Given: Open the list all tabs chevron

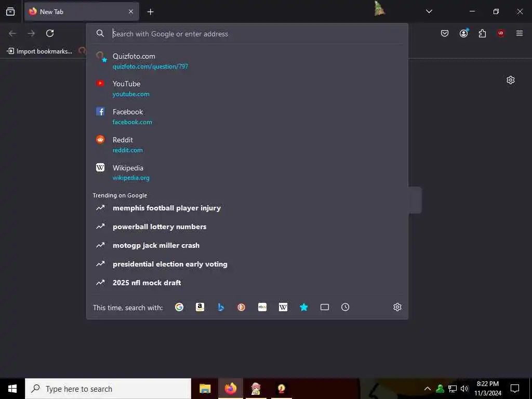Looking at the screenshot, I should [x=429, y=11].
